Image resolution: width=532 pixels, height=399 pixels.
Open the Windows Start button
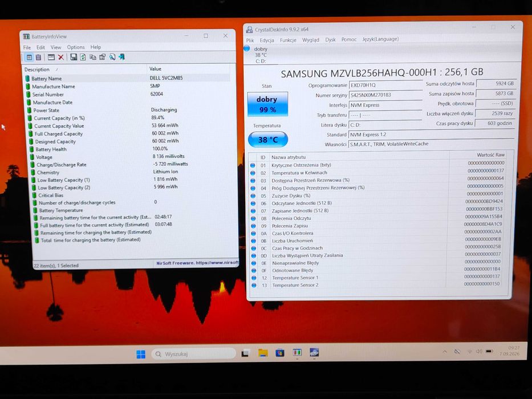click(140, 354)
